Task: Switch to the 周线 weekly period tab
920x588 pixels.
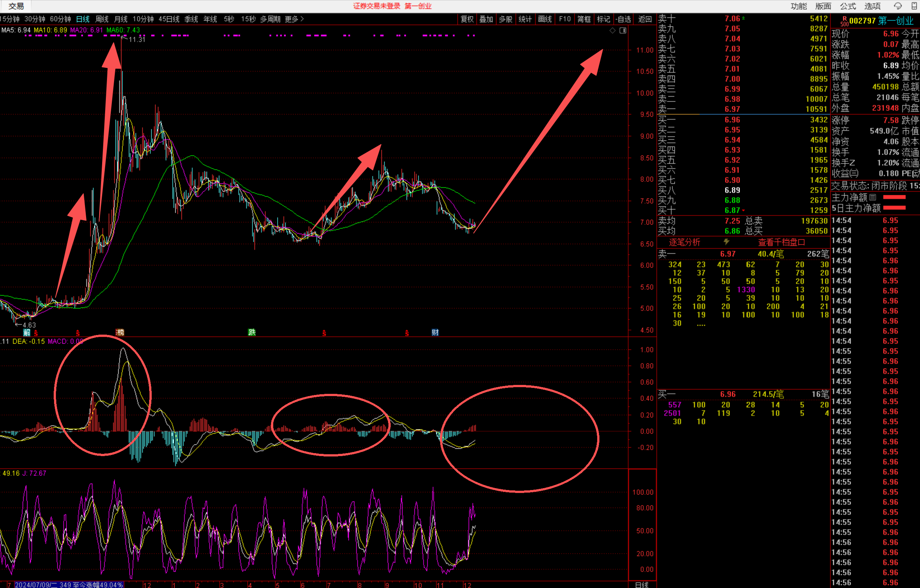Action: (102, 19)
